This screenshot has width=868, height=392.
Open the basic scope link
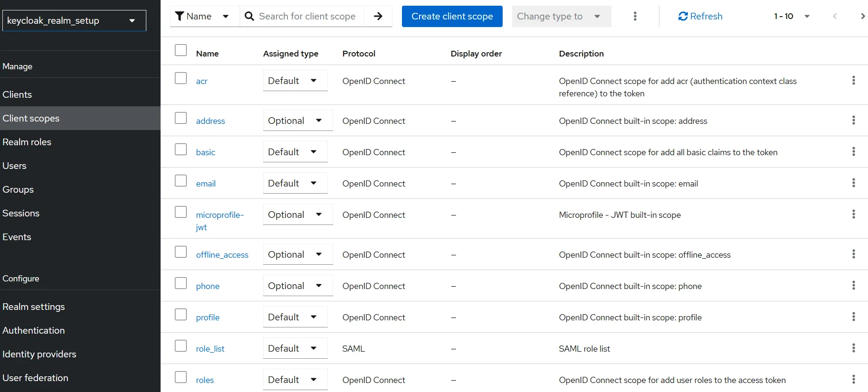tap(205, 152)
